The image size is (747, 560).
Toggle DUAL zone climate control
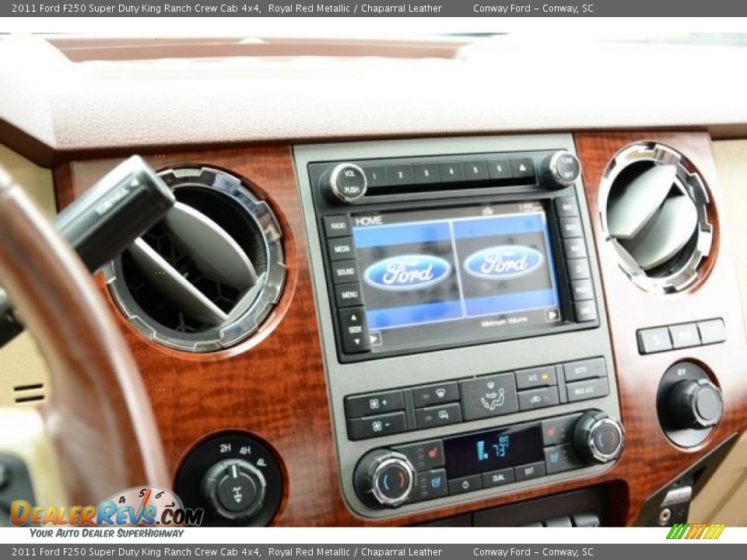(499, 477)
